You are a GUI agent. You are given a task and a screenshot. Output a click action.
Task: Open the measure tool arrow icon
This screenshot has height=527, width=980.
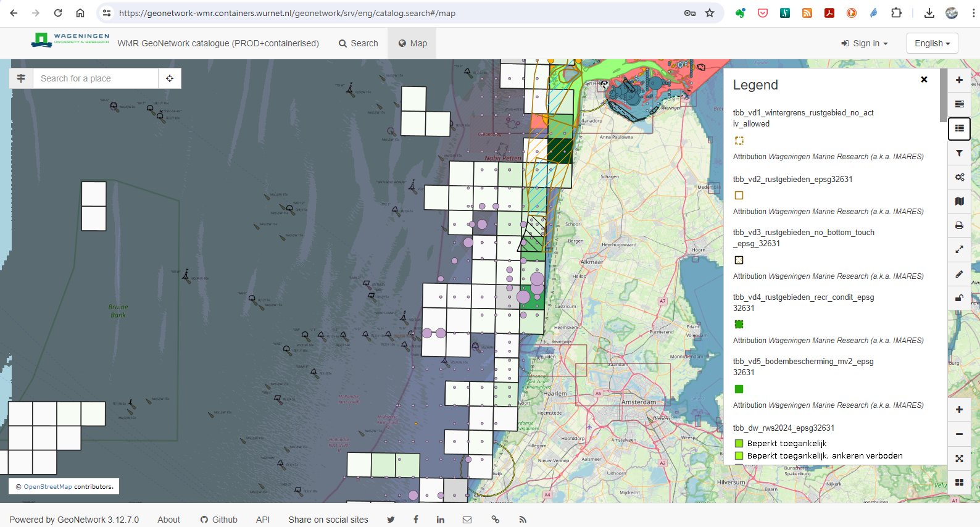tap(959, 249)
